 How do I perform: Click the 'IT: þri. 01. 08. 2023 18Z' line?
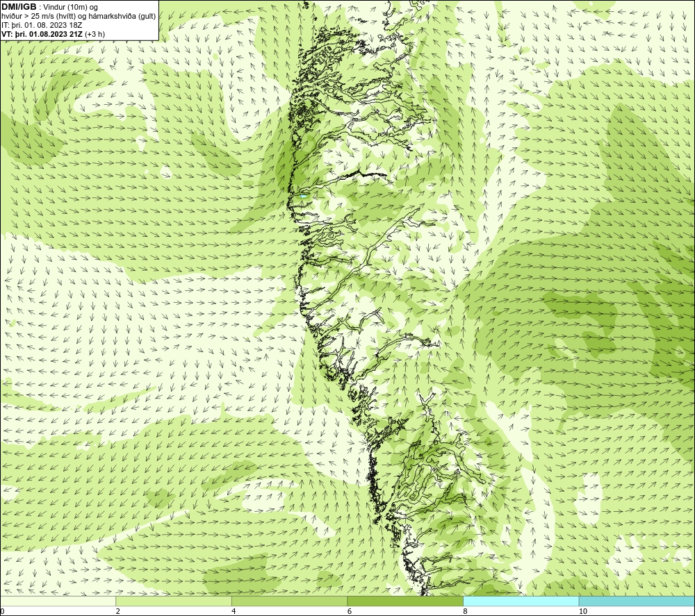coord(42,25)
